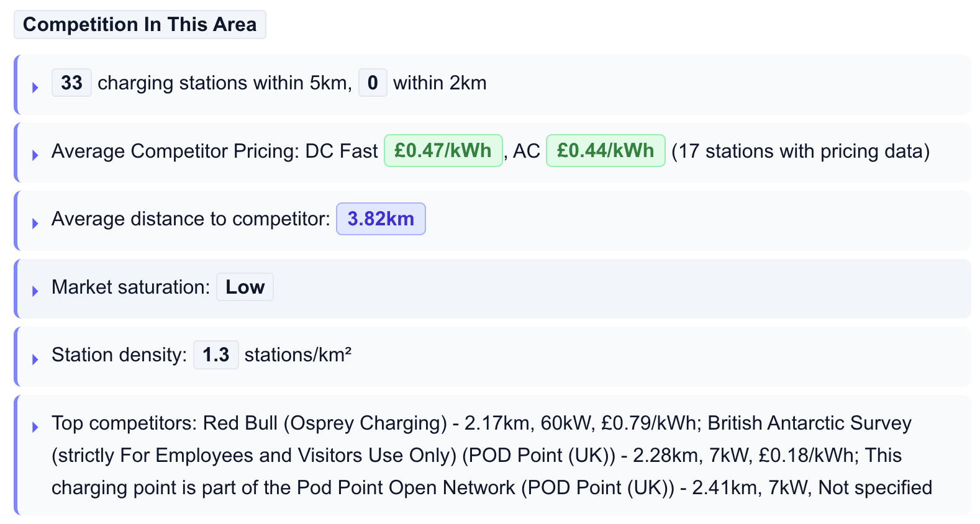Screen dimensions: 980x524
Task: Click the Low saturation badge
Action: tap(245, 287)
